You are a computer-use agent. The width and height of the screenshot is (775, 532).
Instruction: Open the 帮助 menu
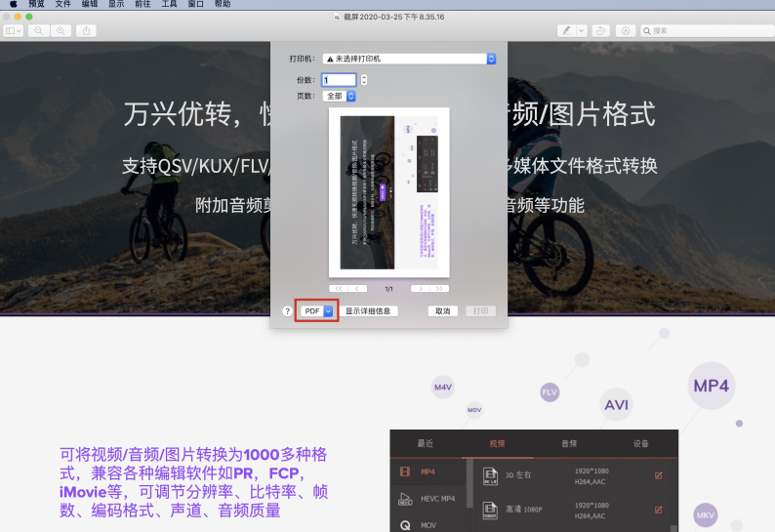pyautogui.click(x=223, y=4)
